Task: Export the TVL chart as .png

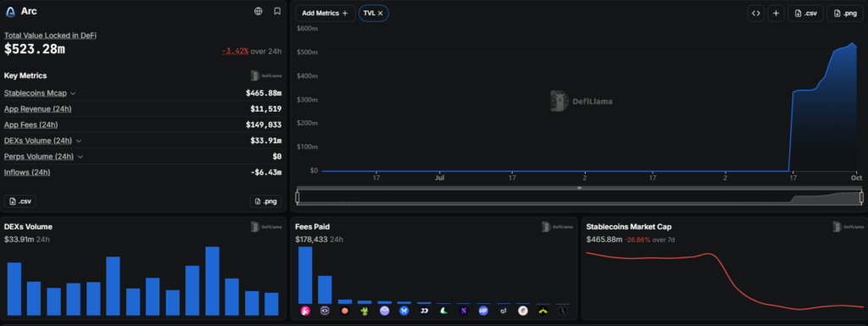Action: pos(845,14)
